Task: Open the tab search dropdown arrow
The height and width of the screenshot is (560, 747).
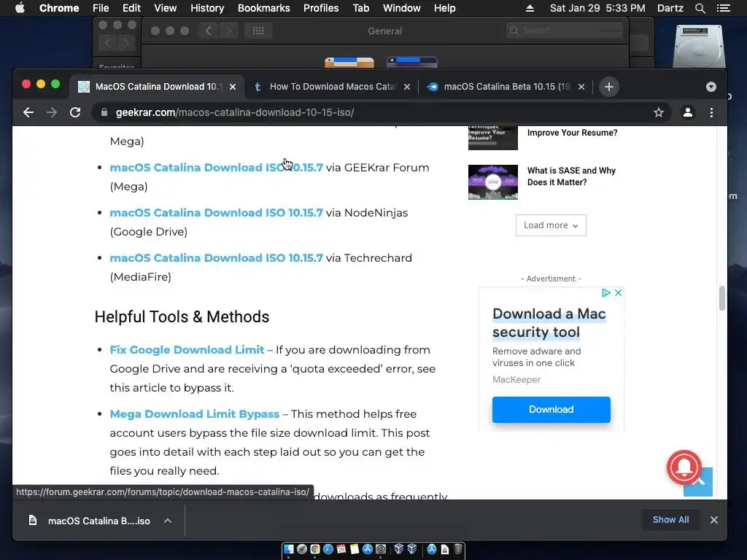Action: click(x=711, y=87)
